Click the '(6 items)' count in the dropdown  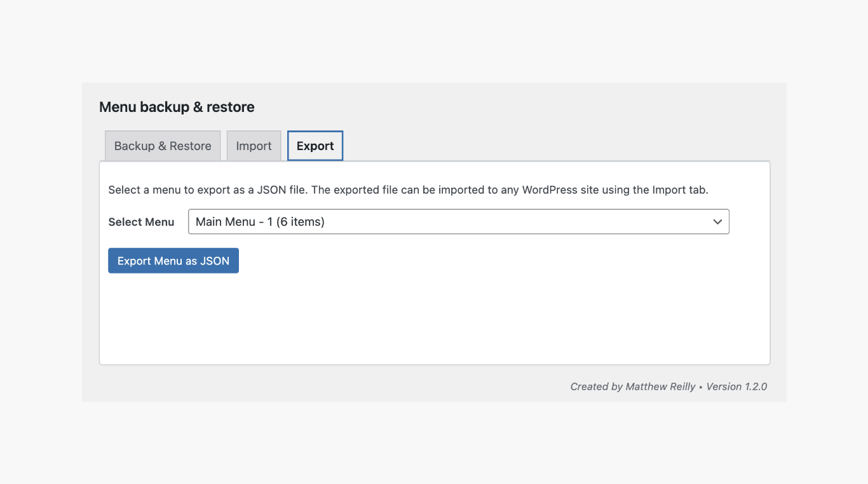(300, 222)
